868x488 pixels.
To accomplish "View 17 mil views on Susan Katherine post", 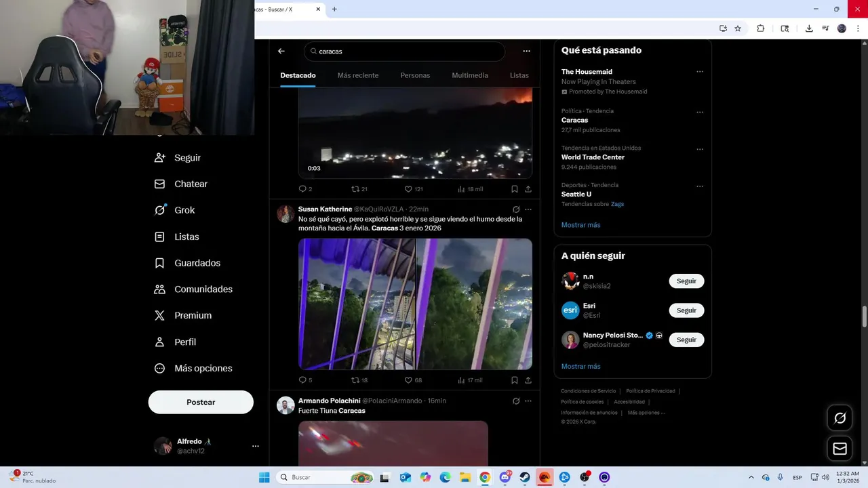I will (470, 380).
